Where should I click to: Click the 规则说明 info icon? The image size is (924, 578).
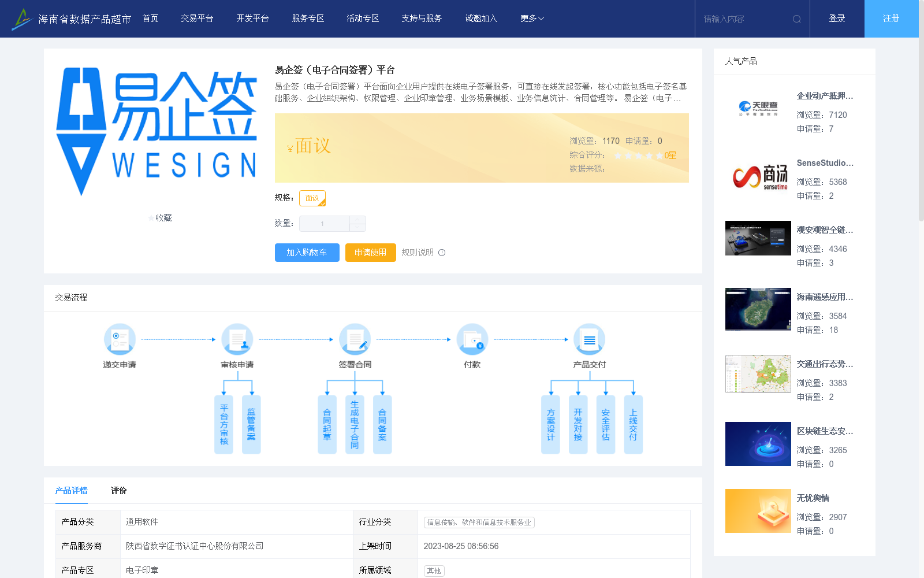[x=442, y=253]
